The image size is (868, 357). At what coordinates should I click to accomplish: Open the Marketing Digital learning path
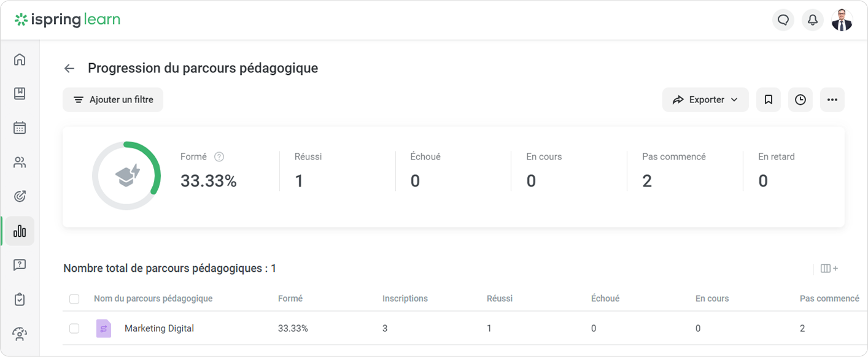coord(159,329)
